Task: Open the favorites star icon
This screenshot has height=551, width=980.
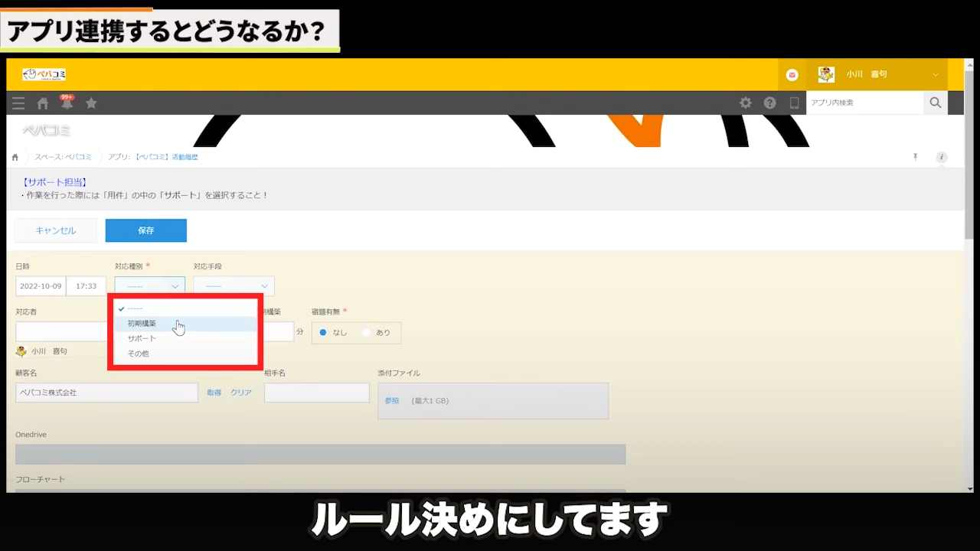Action: [91, 103]
